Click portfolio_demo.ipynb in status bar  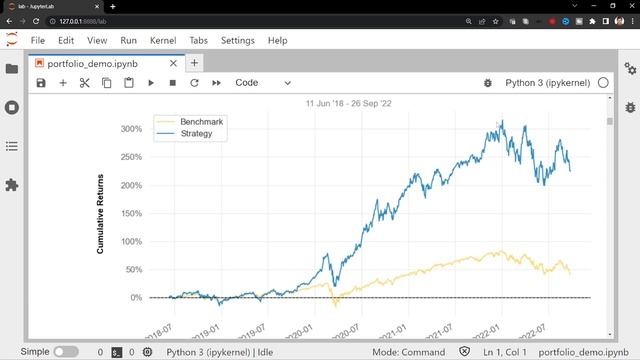pos(583,352)
